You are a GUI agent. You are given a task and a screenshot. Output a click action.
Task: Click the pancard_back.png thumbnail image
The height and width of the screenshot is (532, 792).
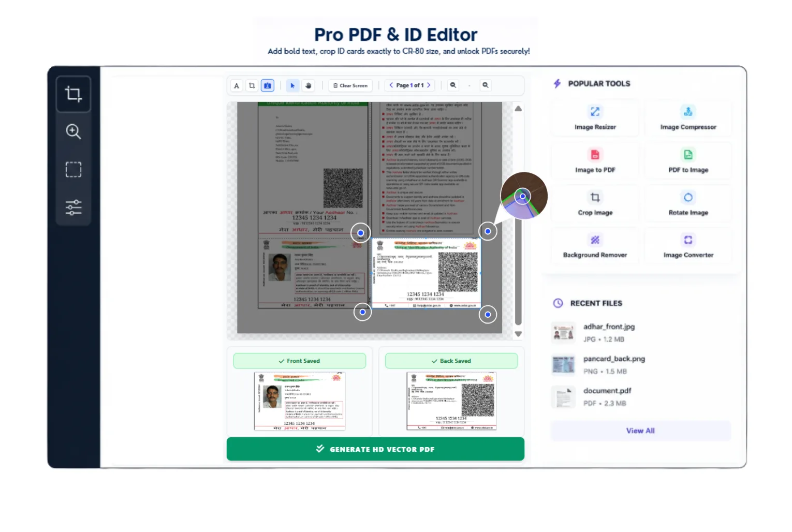[563, 365]
